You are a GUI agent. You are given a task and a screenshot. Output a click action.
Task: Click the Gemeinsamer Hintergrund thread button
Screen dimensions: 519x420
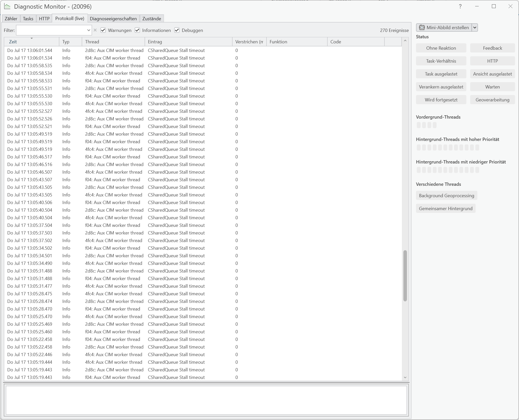(445, 208)
